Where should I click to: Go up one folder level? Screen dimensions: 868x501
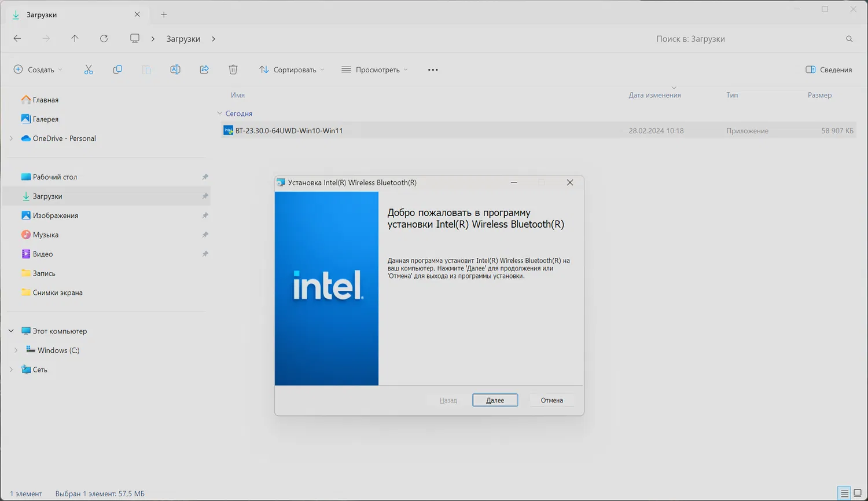[x=75, y=39]
